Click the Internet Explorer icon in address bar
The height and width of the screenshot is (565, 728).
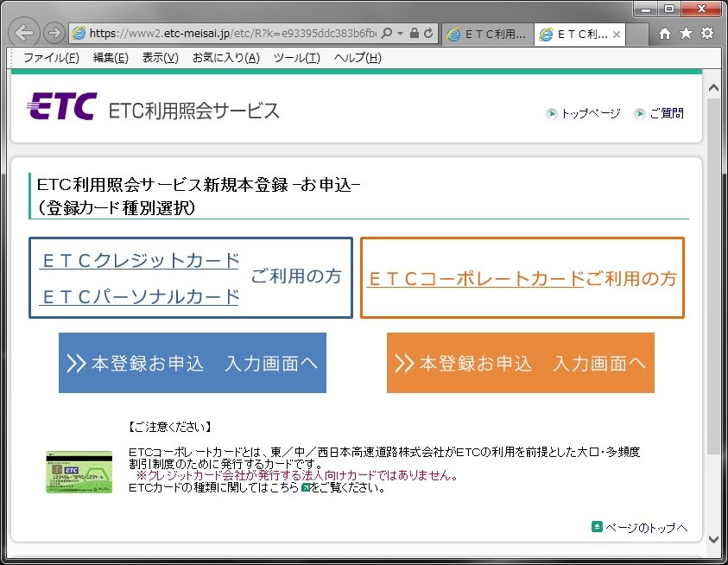(x=79, y=33)
